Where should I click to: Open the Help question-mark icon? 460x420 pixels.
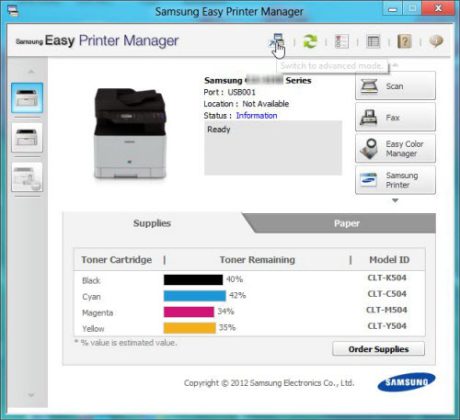click(404, 42)
